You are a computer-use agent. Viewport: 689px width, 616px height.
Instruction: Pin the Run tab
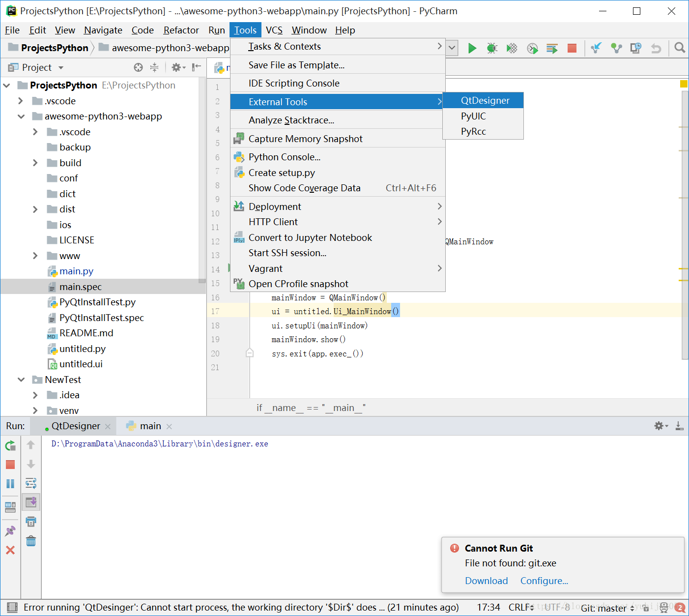pyautogui.click(x=10, y=531)
